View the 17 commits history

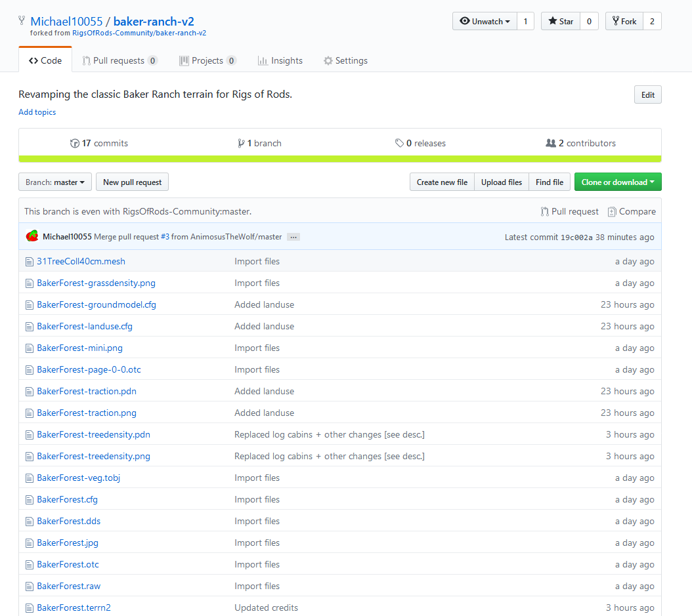click(x=99, y=143)
